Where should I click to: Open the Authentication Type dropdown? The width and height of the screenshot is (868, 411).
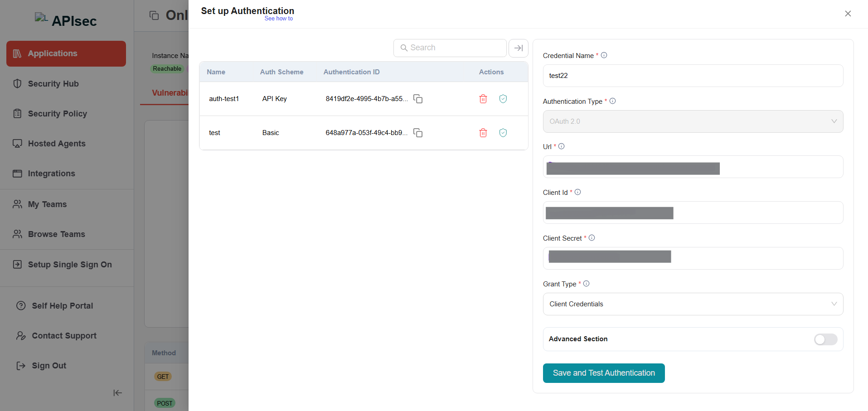pyautogui.click(x=693, y=121)
